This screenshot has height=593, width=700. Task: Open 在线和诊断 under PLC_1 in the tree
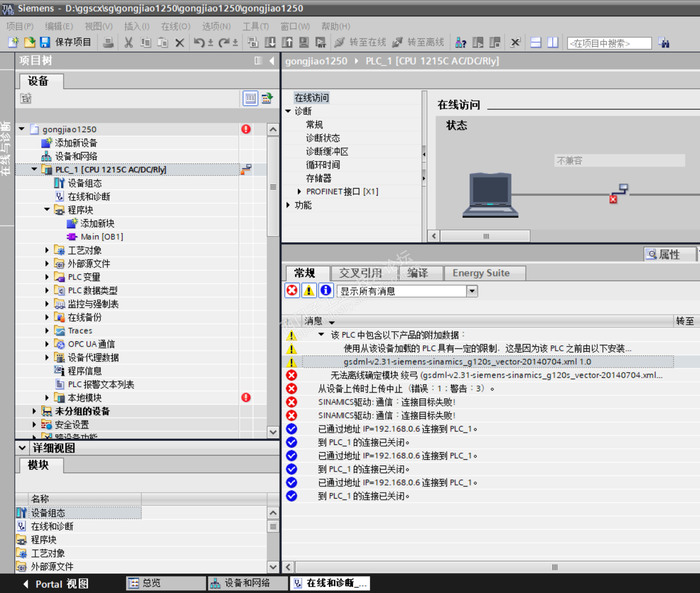pos(89,196)
